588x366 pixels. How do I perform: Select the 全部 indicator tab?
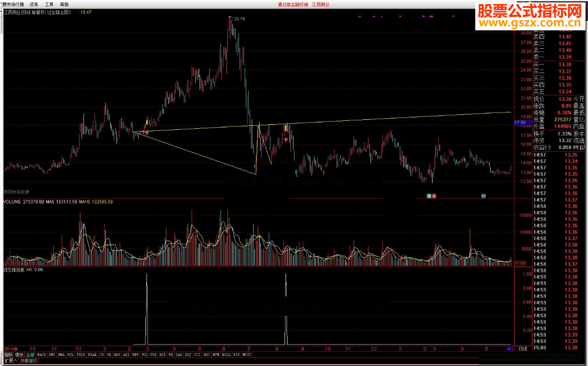pos(30,355)
